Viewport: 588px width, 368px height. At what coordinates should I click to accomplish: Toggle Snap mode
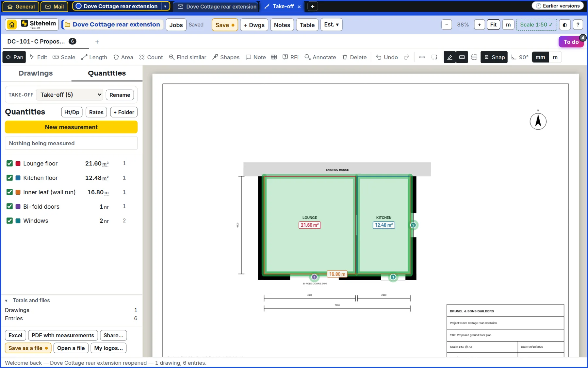[494, 57]
